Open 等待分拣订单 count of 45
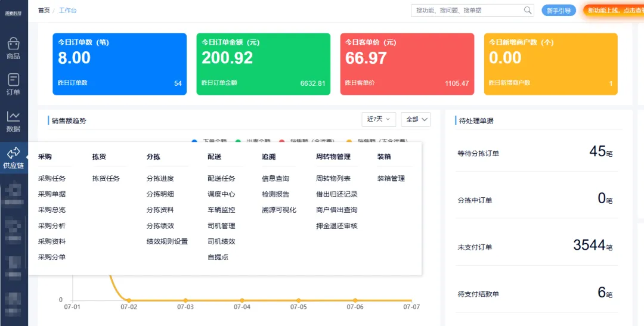The height and width of the screenshot is (326, 644). point(600,152)
